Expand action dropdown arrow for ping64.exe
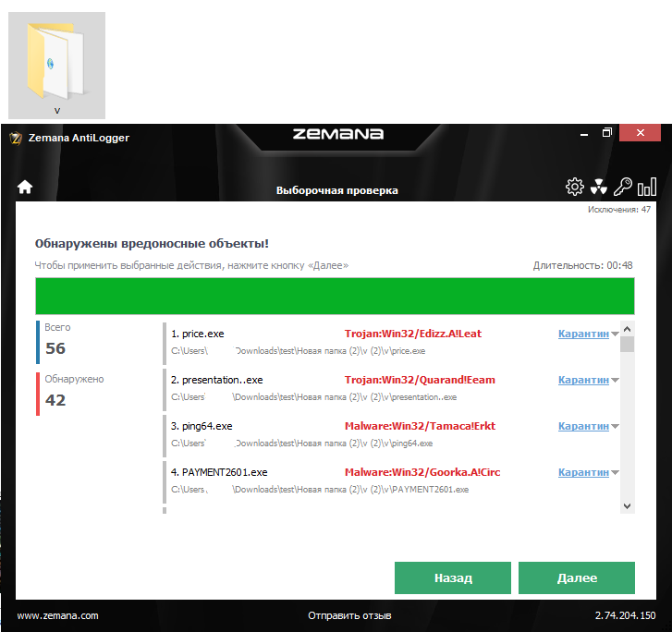Screen dimensions: 672x632 615,426
